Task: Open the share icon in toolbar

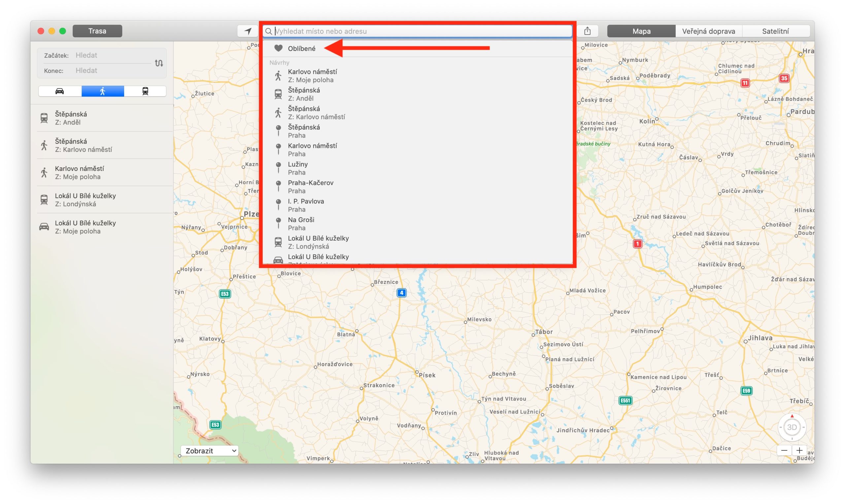Action: (x=587, y=31)
